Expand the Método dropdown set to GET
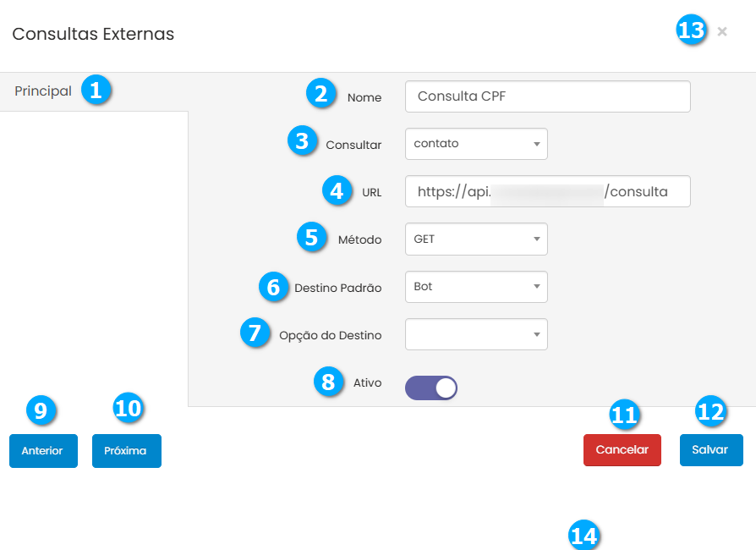Screen dimensions: 756x550 point(476,239)
